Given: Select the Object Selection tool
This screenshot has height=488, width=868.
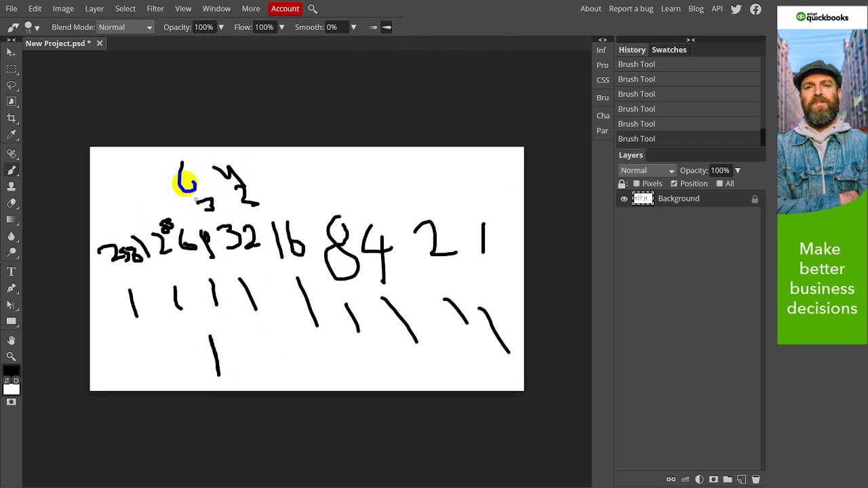Looking at the screenshot, I should tap(12, 102).
